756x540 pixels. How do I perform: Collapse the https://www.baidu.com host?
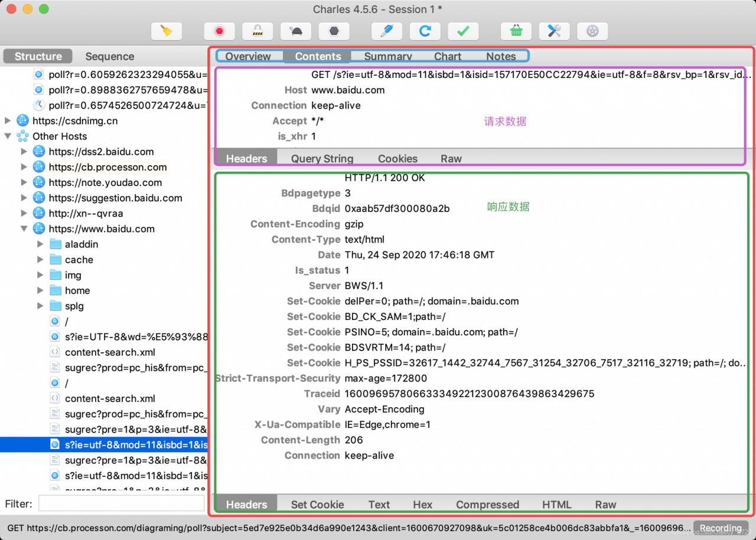tap(24, 229)
